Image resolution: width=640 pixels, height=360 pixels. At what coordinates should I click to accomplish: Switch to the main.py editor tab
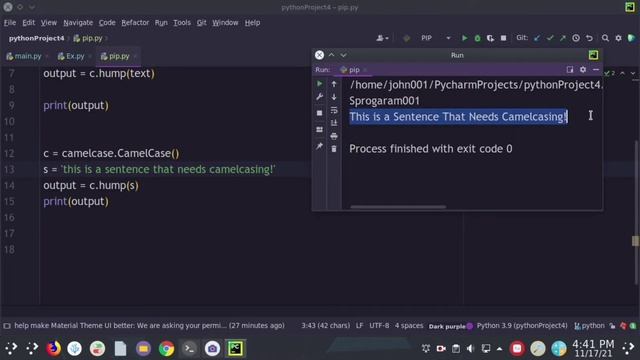[x=27, y=56]
